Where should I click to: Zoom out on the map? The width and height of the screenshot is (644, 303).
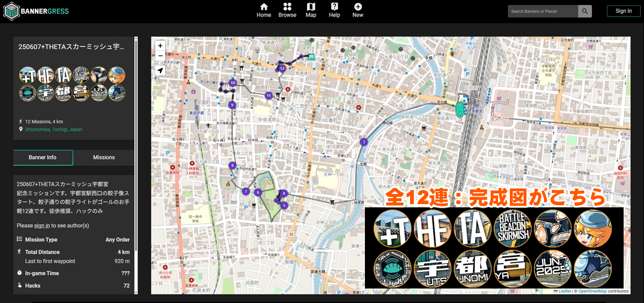[x=160, y=56]
